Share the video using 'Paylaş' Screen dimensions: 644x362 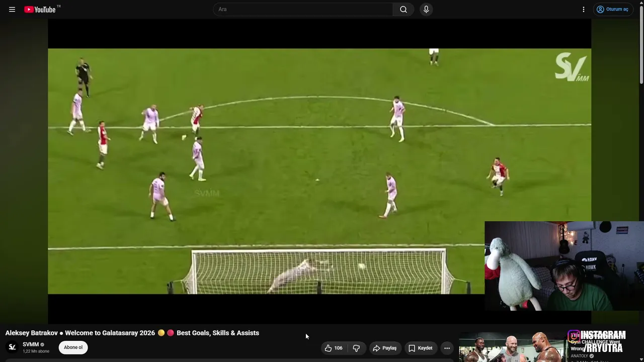pyautogui.click(x=385, y=348)
